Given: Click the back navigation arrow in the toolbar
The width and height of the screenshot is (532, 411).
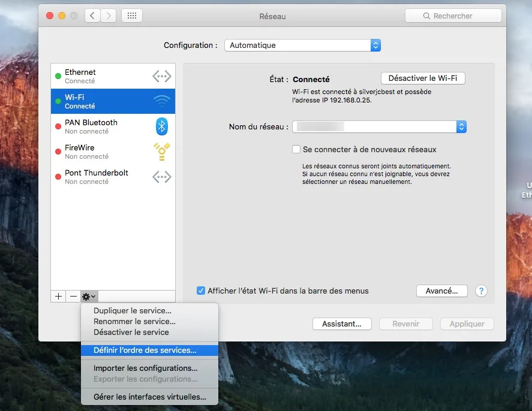Looking at the screenshot, I should point(92,16).
